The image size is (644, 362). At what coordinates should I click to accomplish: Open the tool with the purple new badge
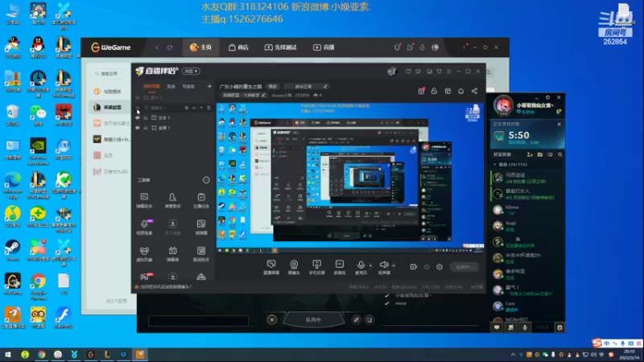coord(144,227)
